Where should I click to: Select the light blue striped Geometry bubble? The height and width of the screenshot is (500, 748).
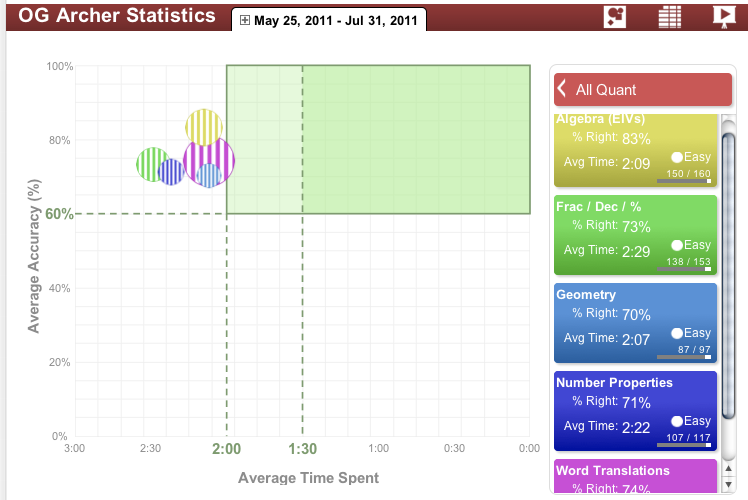pos(209,175)
